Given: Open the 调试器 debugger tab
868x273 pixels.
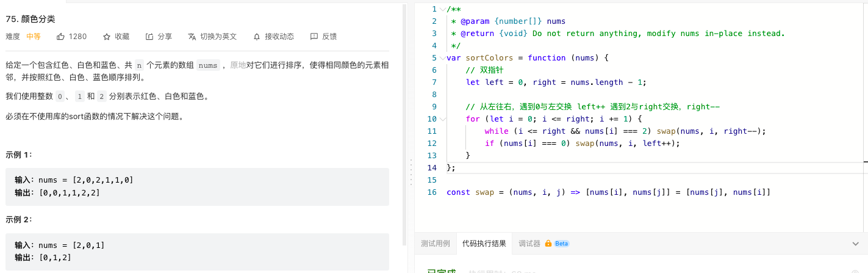Looking at the screenshot, I should [529, 243].
